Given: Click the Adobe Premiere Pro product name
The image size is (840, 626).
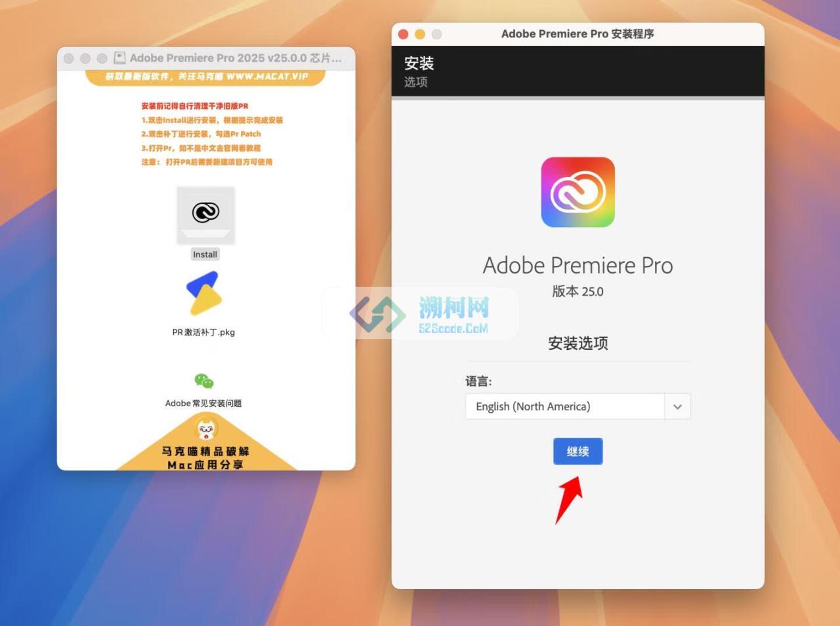Looking at the screenshot, I should [x=577, y=265].
